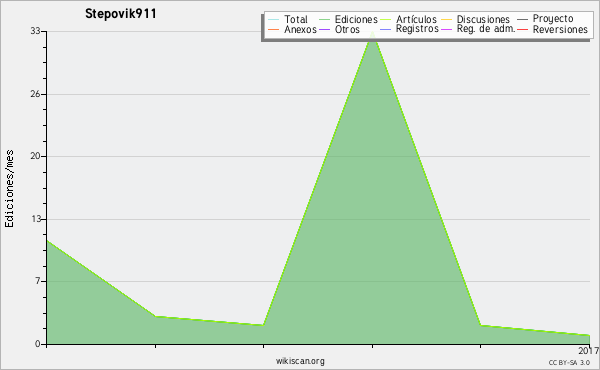Click the y-axis value 26

click(36, 94)
